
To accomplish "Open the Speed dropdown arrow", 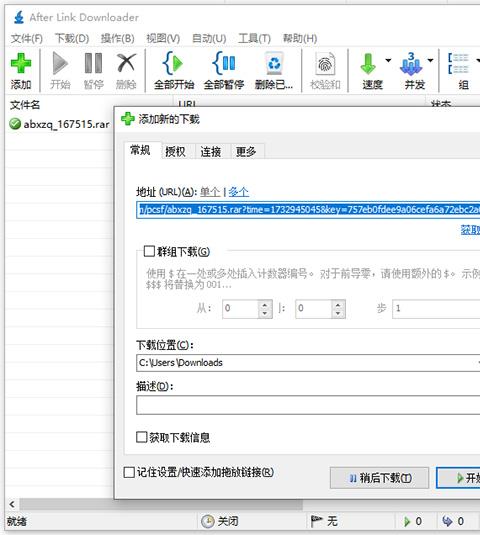I will point(388,60).
